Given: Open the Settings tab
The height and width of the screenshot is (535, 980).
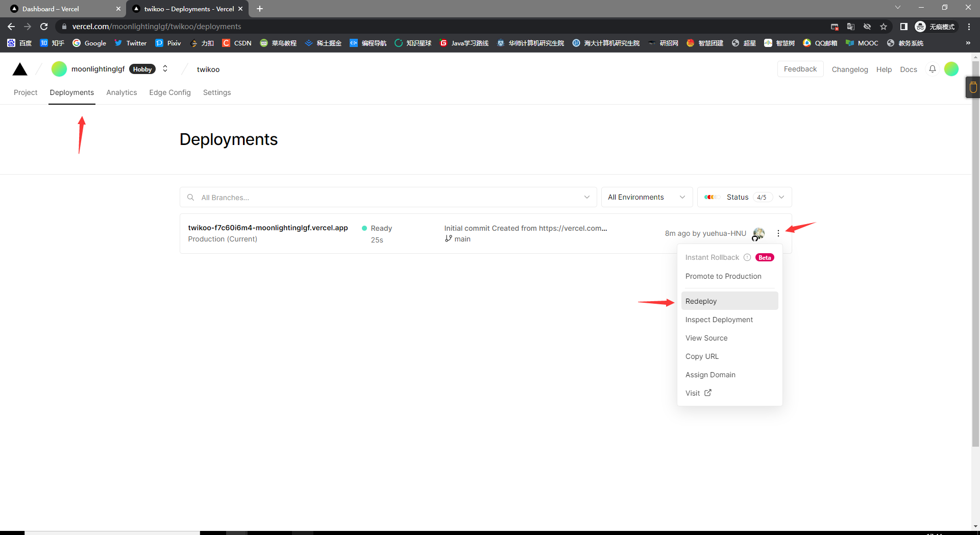Looking at the screenshot, I should click(x=216, y=92).
